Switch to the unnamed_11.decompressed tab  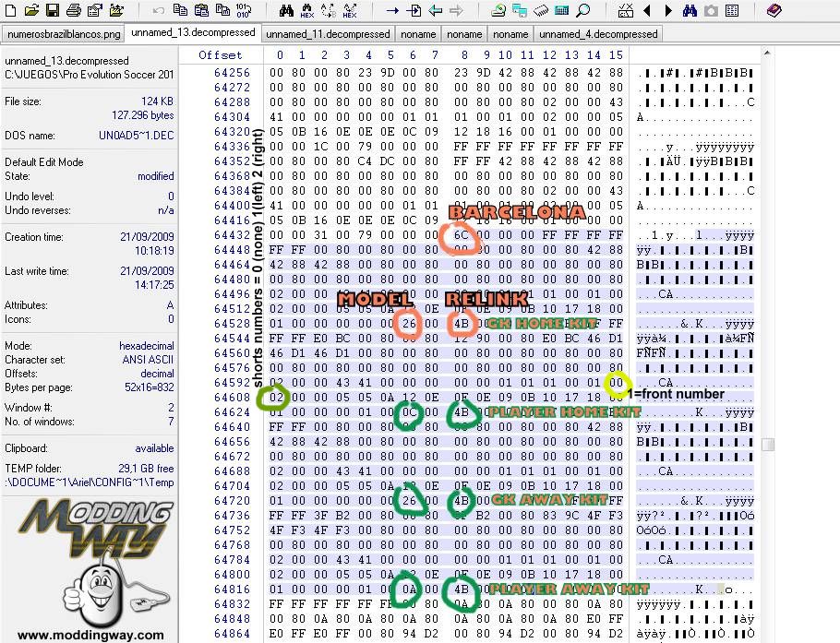point(328,34)
